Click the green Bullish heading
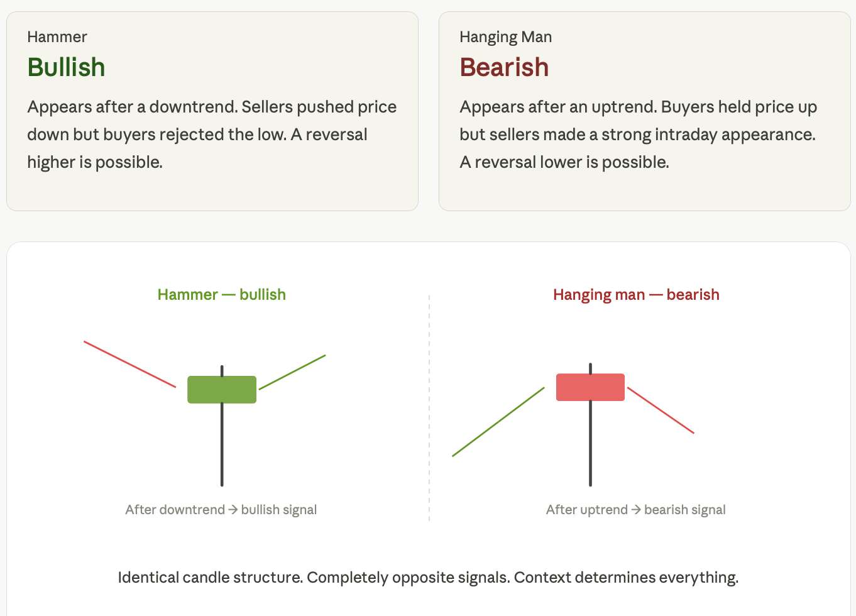This screenshot has width=856, height=616. 66,67
